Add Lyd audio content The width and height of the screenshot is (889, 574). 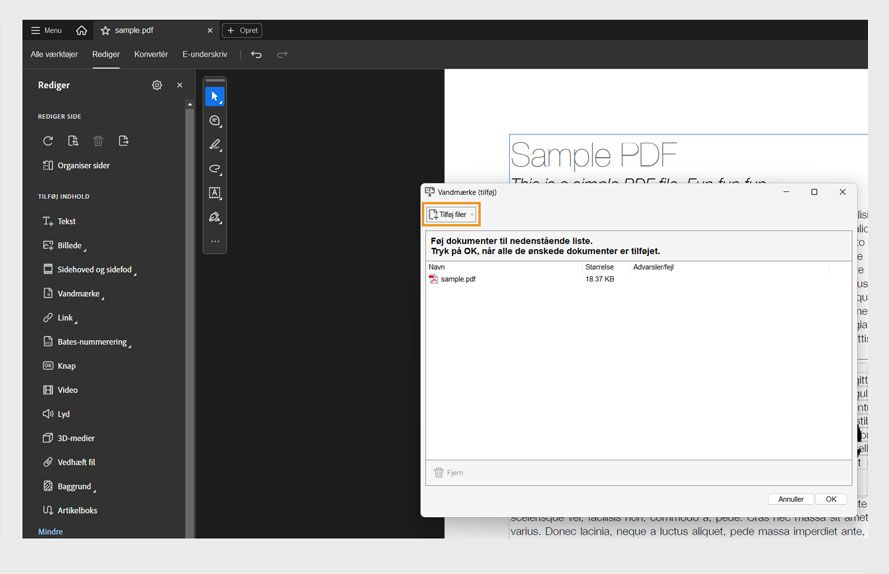[56, 414]
